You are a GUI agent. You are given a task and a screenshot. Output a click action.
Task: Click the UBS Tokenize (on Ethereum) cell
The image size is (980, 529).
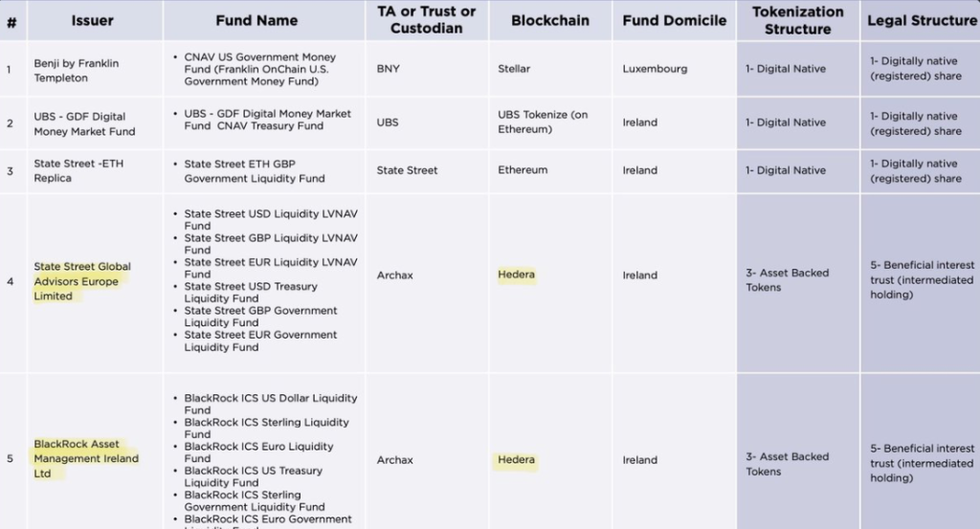pyautogui.click(x=543, y=121)
